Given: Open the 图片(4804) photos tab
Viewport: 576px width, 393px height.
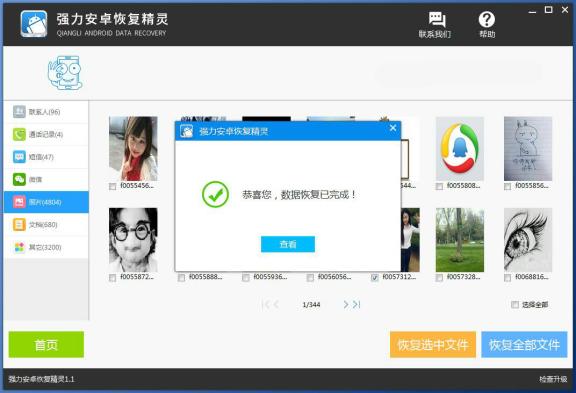Looking at the screenshot, I should (46, 202).
